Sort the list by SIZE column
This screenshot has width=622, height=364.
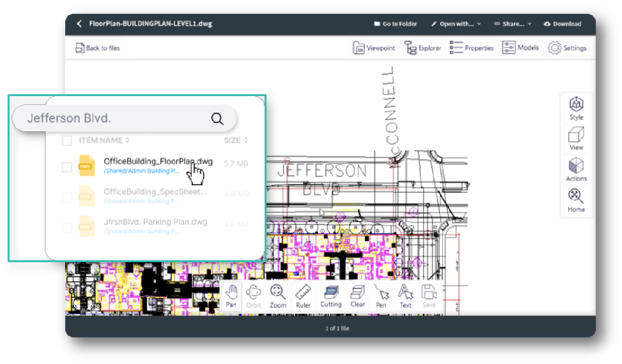(x=236, y=140)
